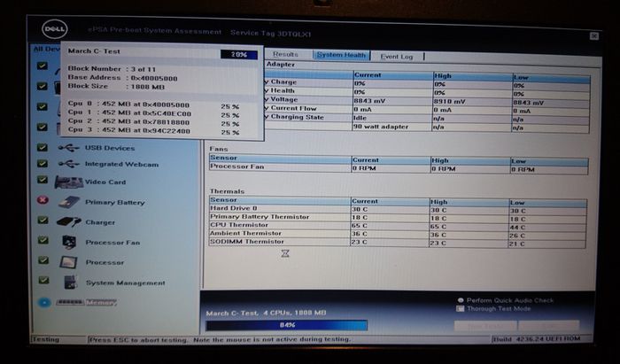This screenshot has height=364, width=620.
Task: Toggle the USB Devices checkbox
Action: click(x=43, y=147)
